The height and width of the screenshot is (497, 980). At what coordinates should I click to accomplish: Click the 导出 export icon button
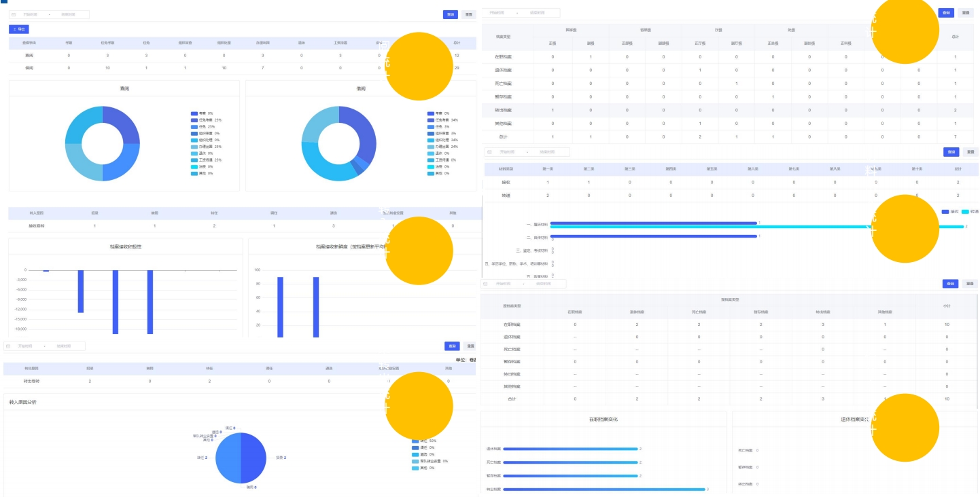18,29
